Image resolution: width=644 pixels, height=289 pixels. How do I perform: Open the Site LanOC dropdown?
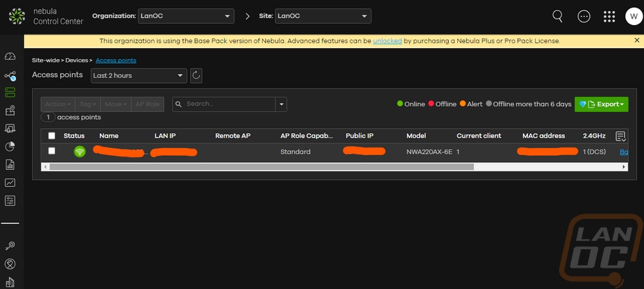point(323,16)
